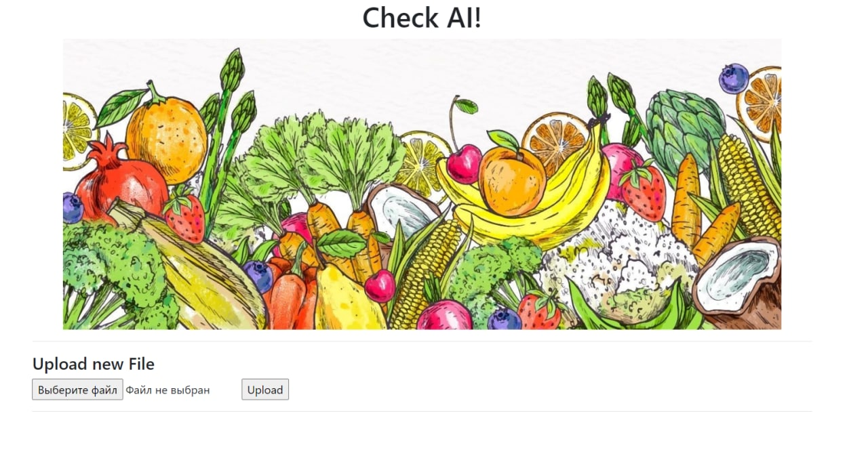Screen dimensions: 868x460
Task: Click the blueberry beside the artichoke
Action: 734,78
